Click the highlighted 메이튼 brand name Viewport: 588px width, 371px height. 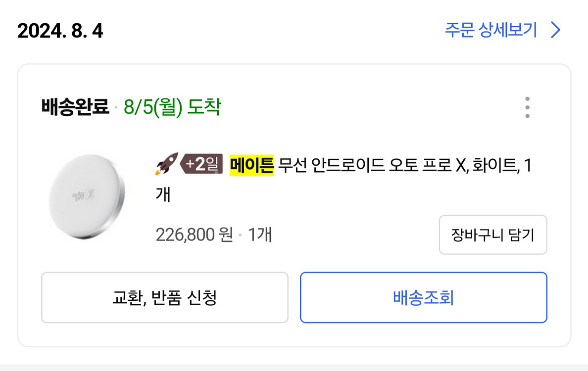click(252, 165)
